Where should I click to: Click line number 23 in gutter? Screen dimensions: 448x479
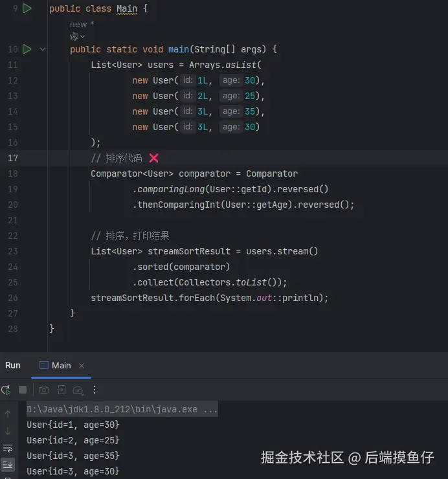click(x=13, y=251)
